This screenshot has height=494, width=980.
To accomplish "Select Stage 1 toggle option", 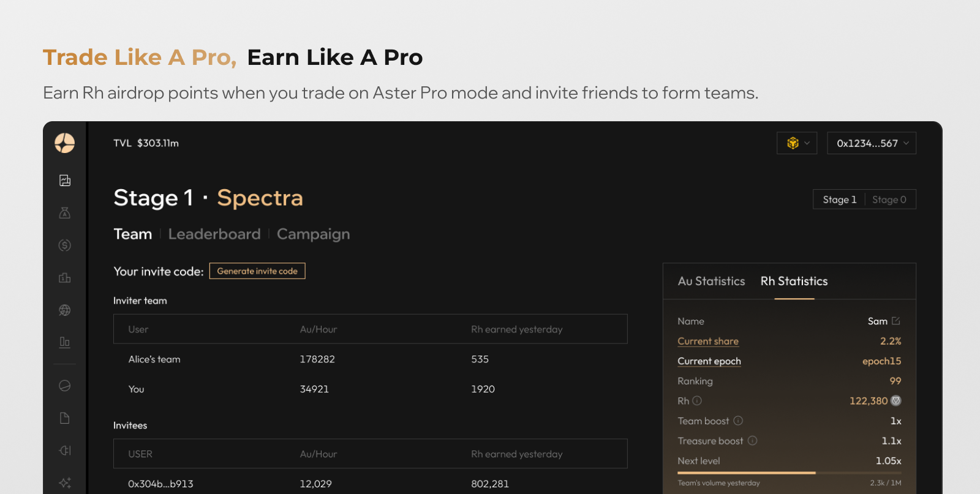I will point(839,200).
